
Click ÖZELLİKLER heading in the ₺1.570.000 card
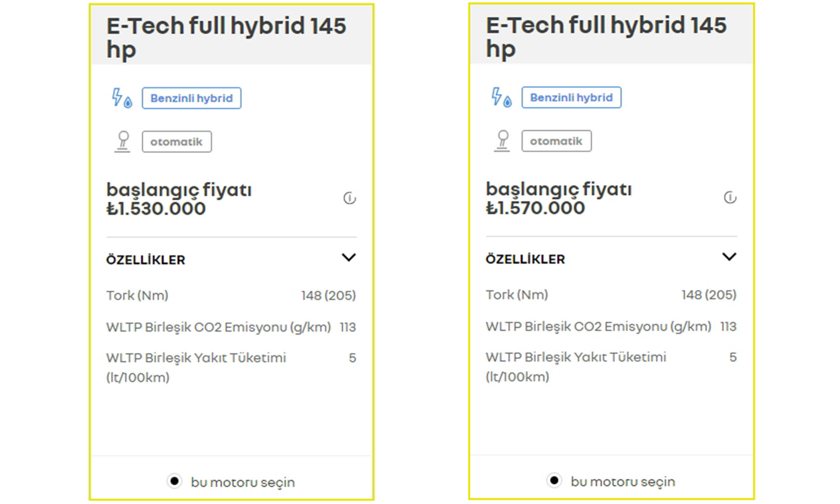(x=525, y=259)
